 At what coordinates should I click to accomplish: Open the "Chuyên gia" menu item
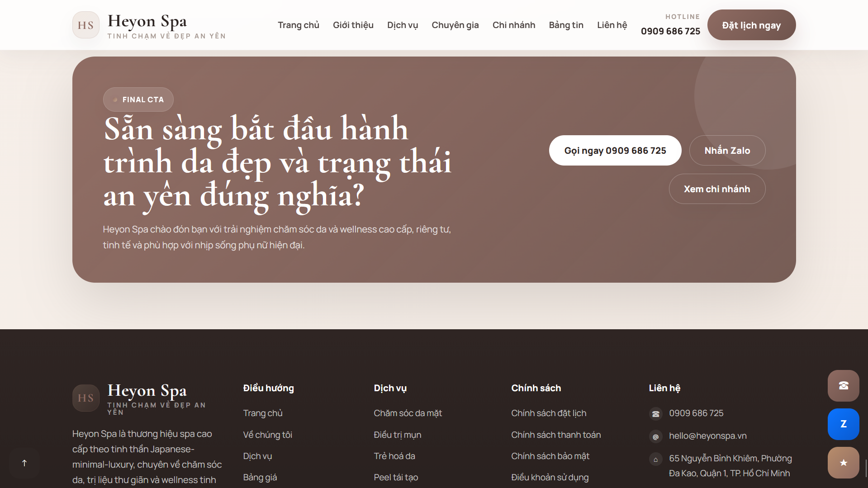[455, 25]
